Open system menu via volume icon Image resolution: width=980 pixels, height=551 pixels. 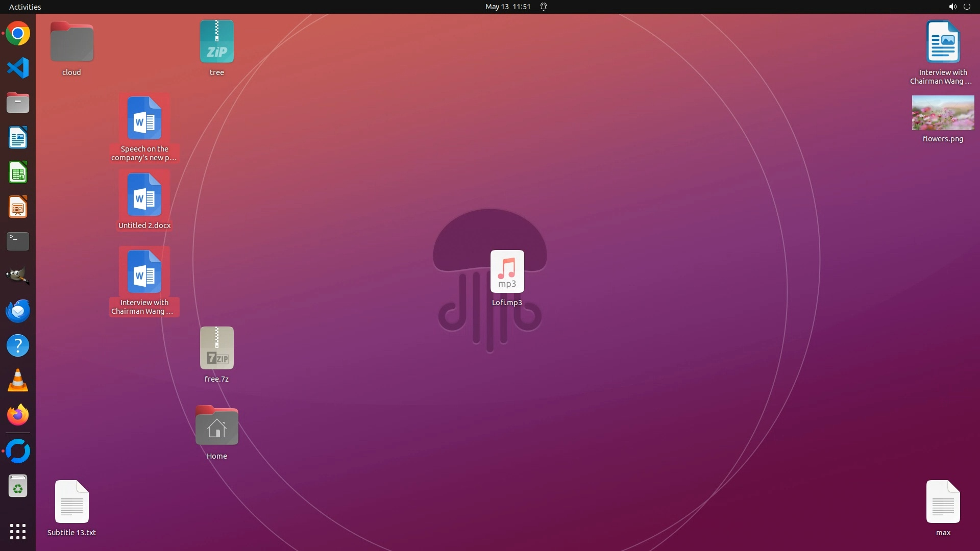tap(952, 7)
